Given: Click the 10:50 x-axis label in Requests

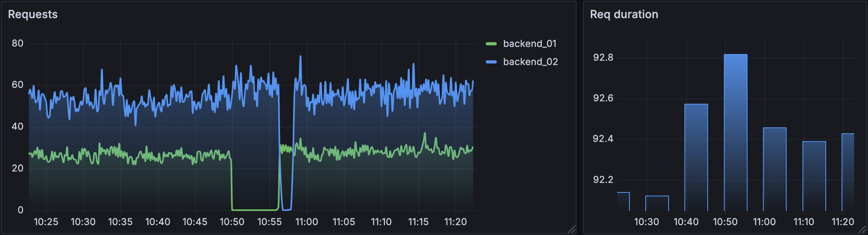Looking at the screenshot, I should point(232,222).
